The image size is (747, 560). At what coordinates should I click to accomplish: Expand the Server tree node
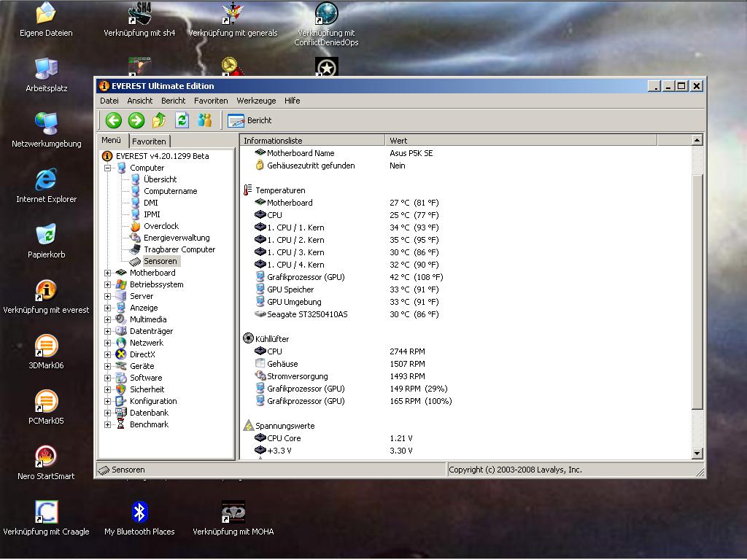(108, 297)
